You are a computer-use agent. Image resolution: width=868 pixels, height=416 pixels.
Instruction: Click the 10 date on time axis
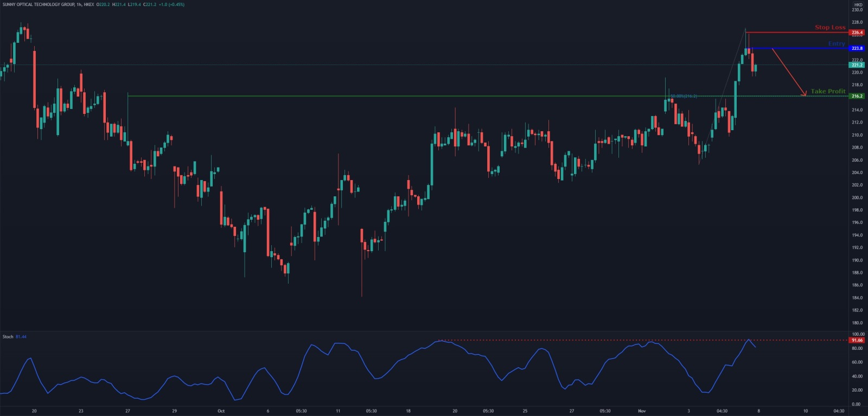[x=805, y=411]
